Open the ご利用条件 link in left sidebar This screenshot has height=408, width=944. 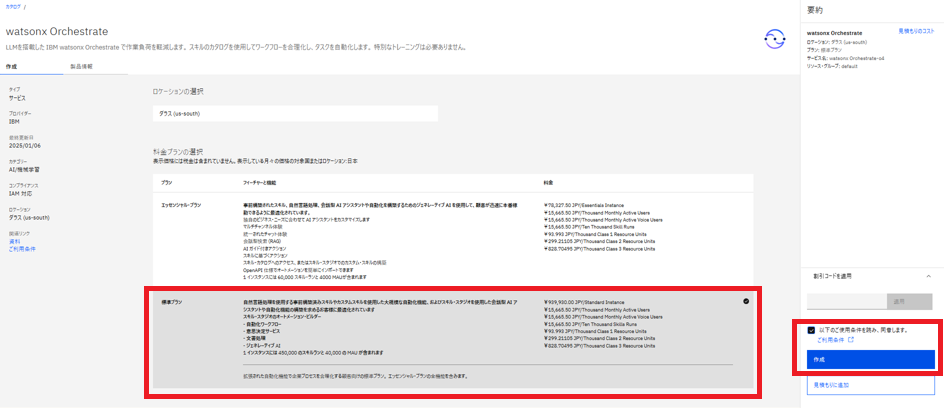click(x=20, y=248)
